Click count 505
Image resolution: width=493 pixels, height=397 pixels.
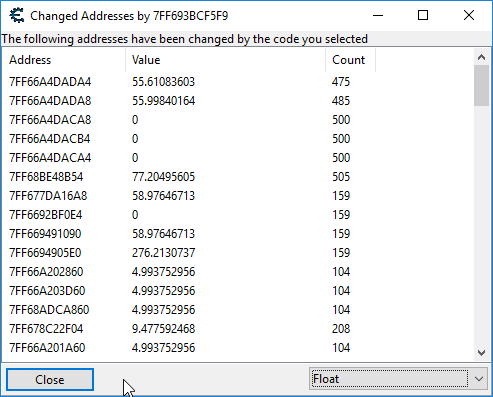[341, 177]
